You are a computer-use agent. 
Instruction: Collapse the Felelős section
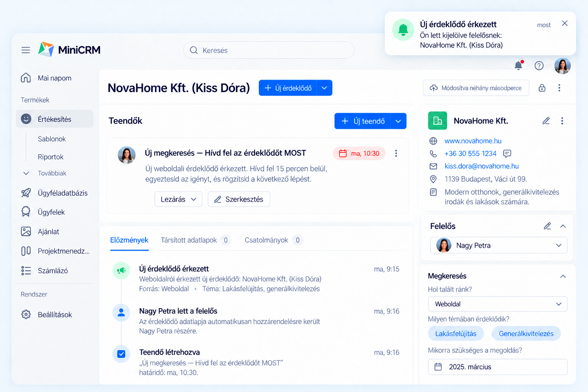pyautogui.click(x=563, y=226)
